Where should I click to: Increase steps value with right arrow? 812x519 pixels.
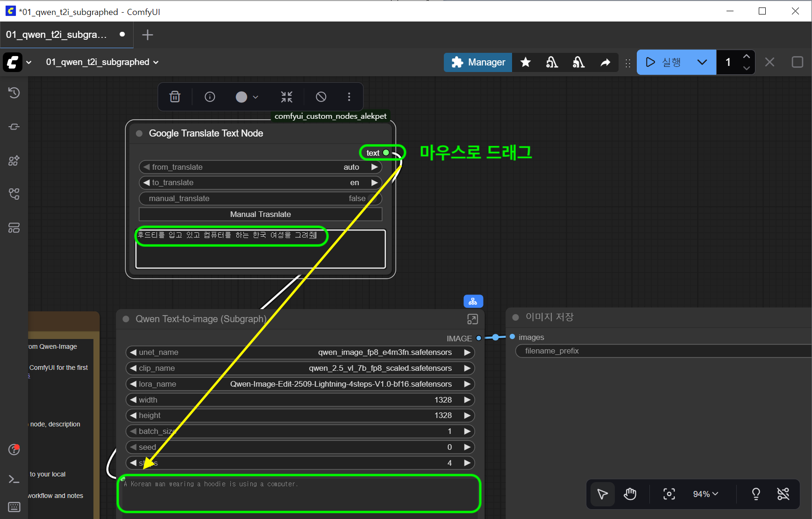pyautogui.click(x=467, y=463)
